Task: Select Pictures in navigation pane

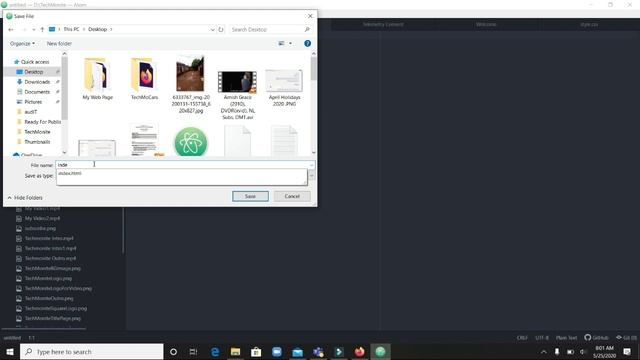Action: click(x=33, y=102)
